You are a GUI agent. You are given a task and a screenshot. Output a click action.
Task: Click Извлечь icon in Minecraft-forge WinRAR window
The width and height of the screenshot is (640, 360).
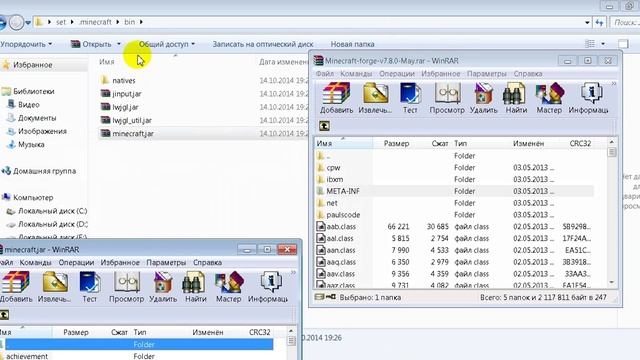click(x=375, y=98)
